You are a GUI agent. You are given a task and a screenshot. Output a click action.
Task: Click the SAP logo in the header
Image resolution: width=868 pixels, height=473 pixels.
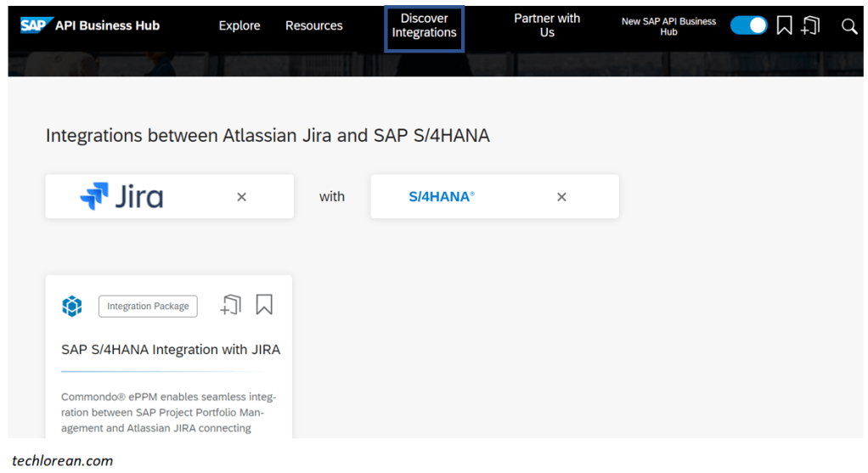coord(37,25)
